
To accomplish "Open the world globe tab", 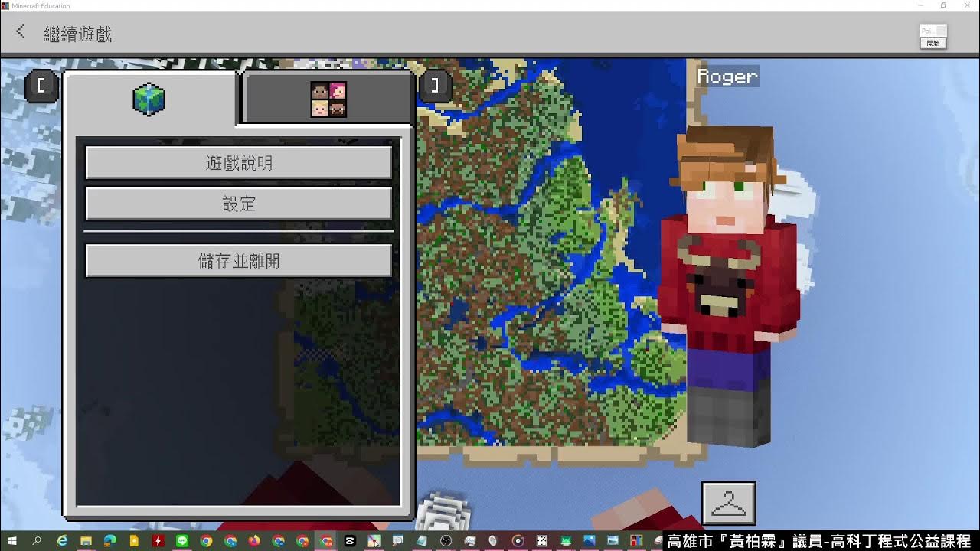I will pos(149,99).
